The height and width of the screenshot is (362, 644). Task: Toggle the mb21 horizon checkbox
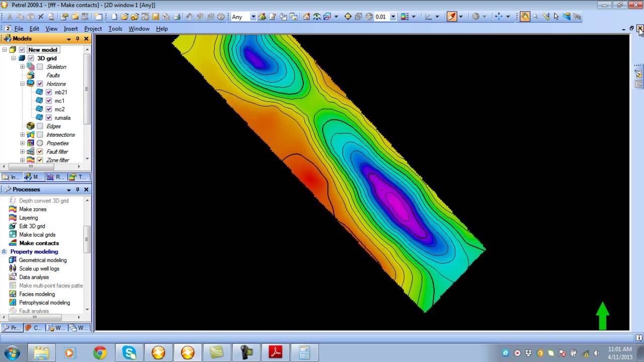(x=49, y=93)
